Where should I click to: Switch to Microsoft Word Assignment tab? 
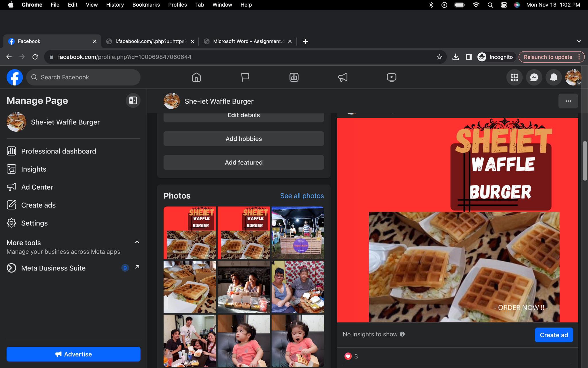(x=247, y=41)
